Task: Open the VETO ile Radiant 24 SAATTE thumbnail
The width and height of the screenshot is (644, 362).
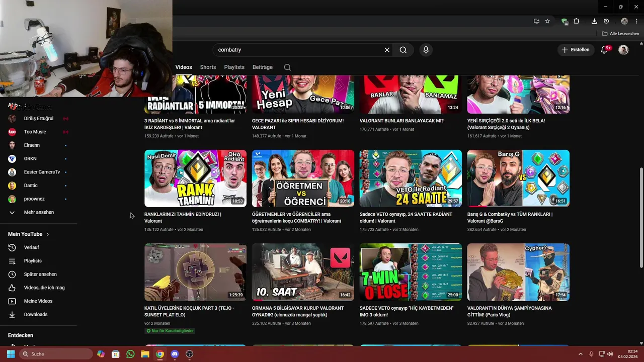Action: (x=411, y=178)
